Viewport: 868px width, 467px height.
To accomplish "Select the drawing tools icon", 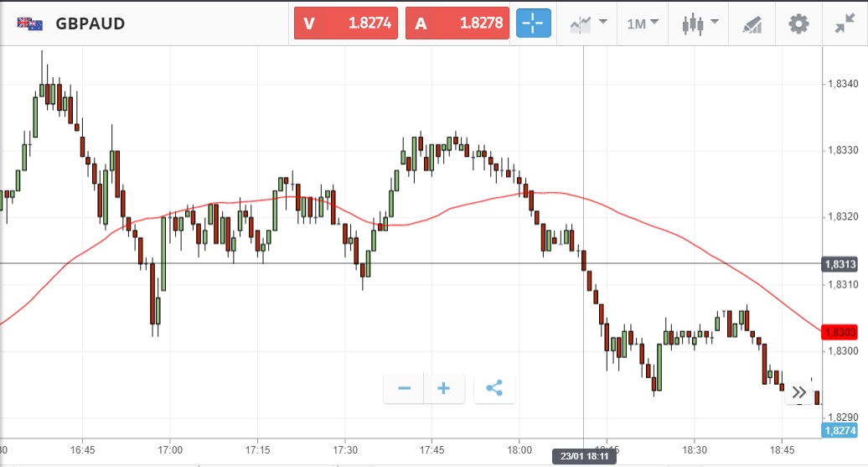I will (752, 23).
